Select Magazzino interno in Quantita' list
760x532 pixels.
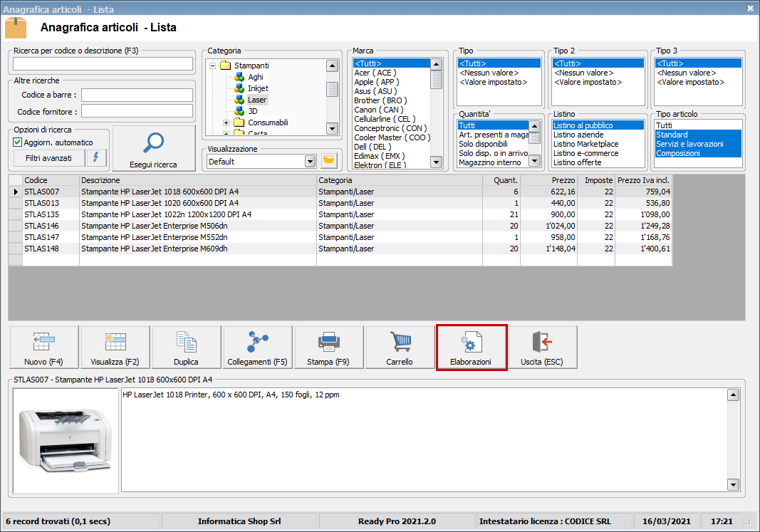[x=493, y=162]
